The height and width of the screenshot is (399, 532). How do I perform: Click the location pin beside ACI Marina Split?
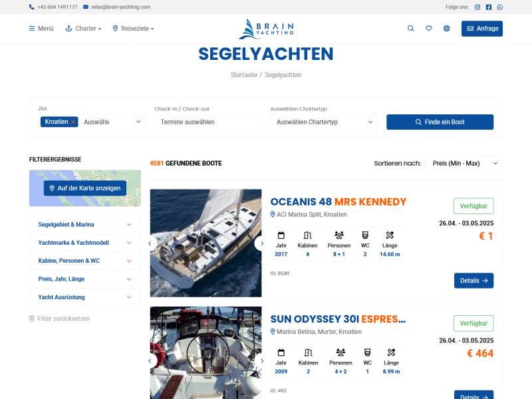[273, 214]
